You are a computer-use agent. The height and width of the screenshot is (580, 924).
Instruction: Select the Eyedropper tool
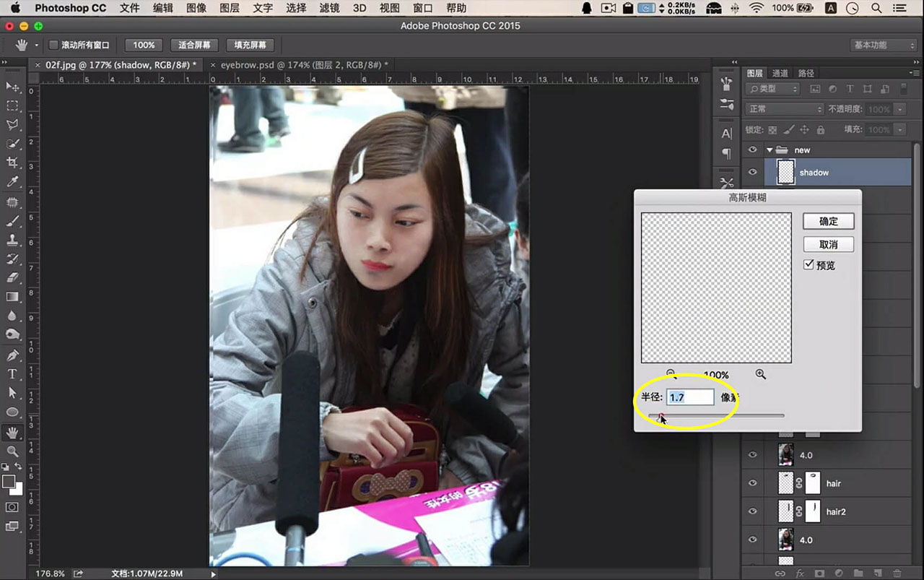(x=12, y=182)
